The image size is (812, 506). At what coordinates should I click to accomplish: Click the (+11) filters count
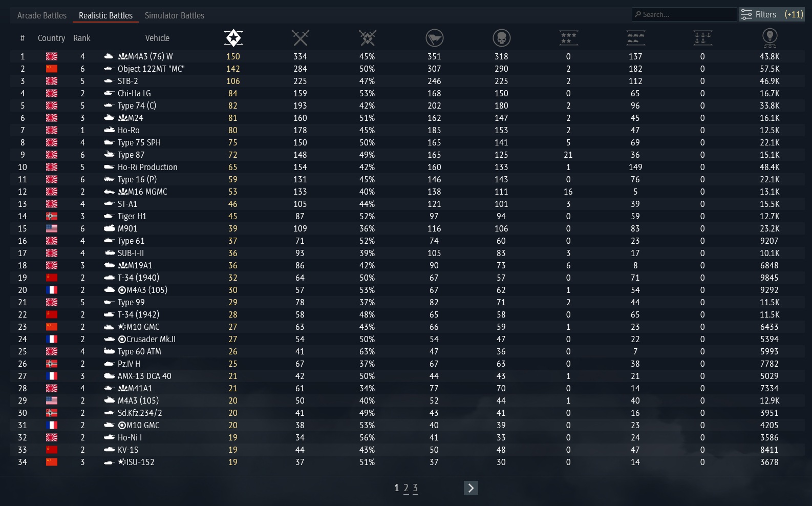[794, 14]
